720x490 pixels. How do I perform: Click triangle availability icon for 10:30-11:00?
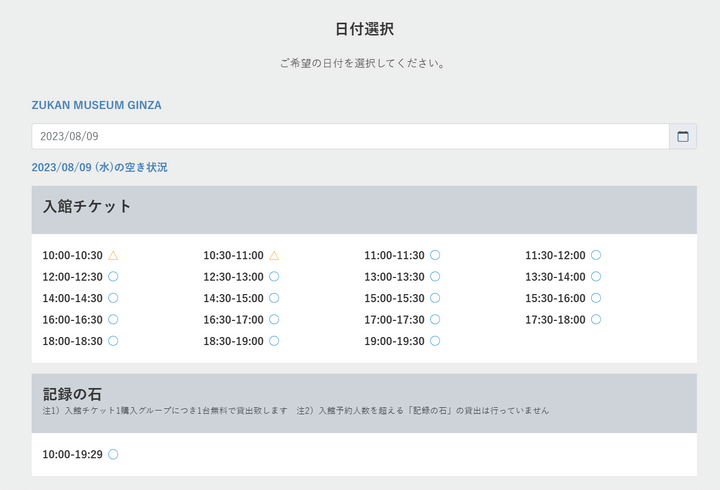click(x=274, y=255)
